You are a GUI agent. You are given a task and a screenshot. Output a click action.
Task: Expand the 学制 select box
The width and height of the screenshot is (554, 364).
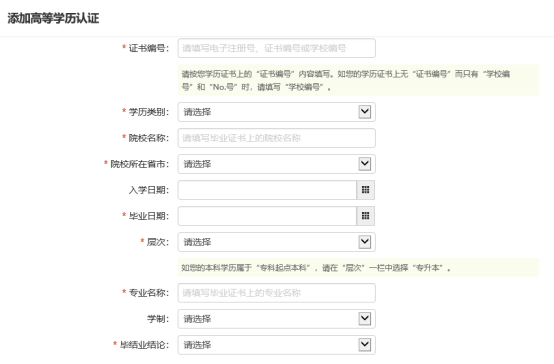tap(277, 319)
